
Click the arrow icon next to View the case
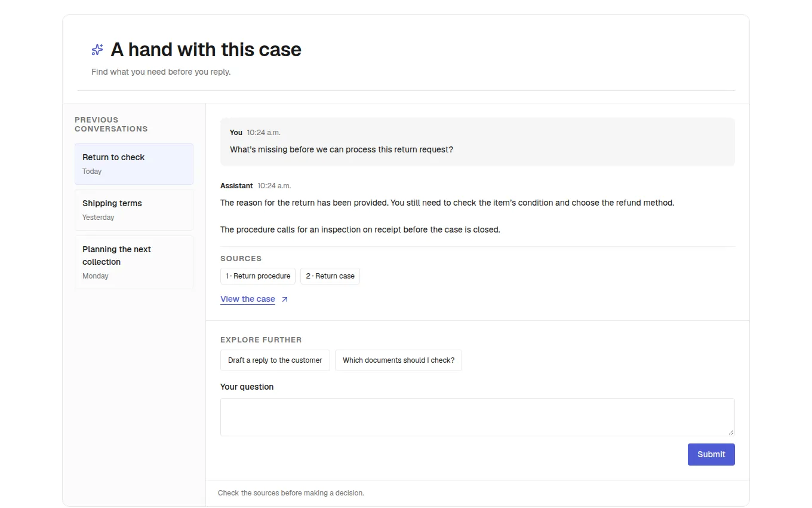click(285, 299)
